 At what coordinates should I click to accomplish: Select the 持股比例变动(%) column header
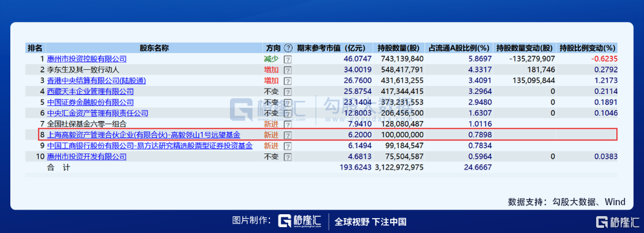[587, 48]
